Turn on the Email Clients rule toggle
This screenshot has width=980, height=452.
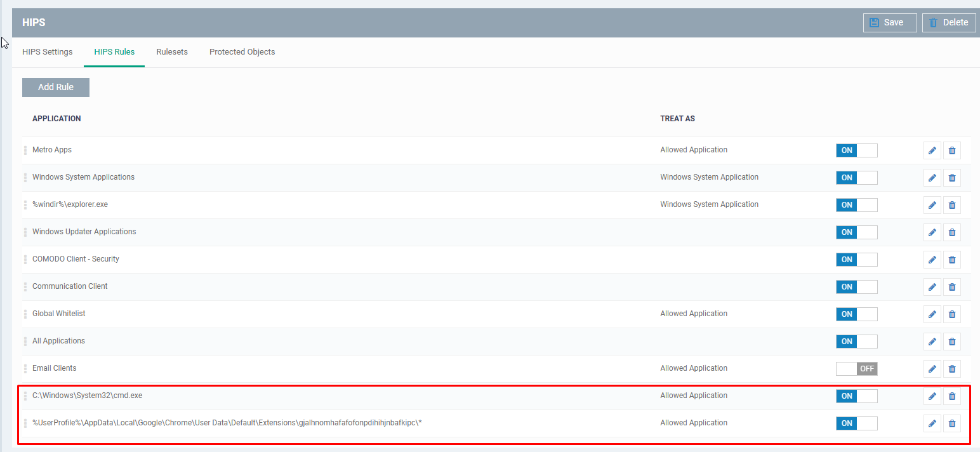[856, 369]
